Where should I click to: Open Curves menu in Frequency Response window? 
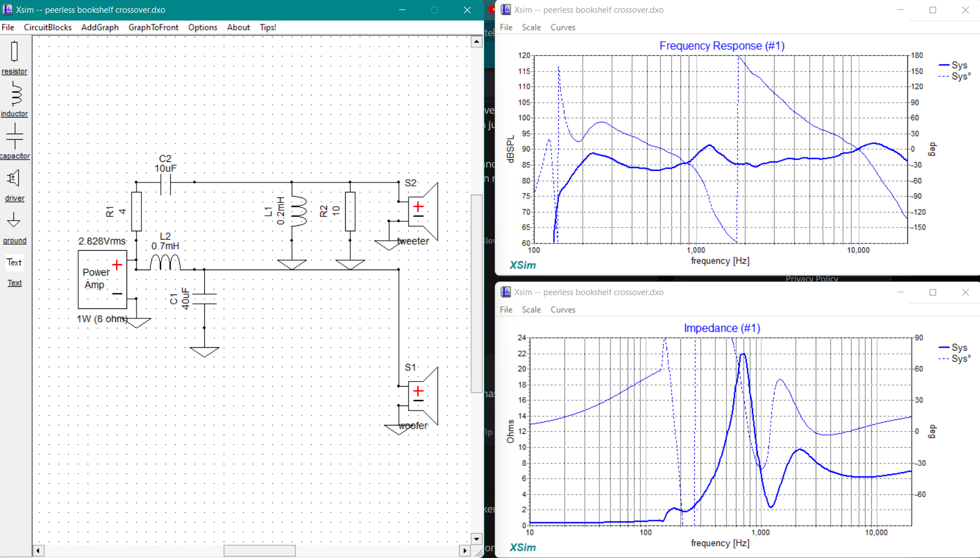tap(563, 27)
